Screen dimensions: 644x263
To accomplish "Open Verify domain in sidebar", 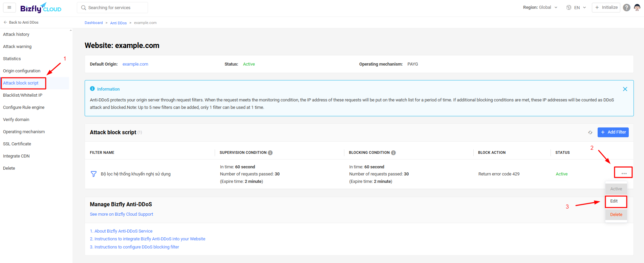I will pyautogui.click(x=16, y=120).
